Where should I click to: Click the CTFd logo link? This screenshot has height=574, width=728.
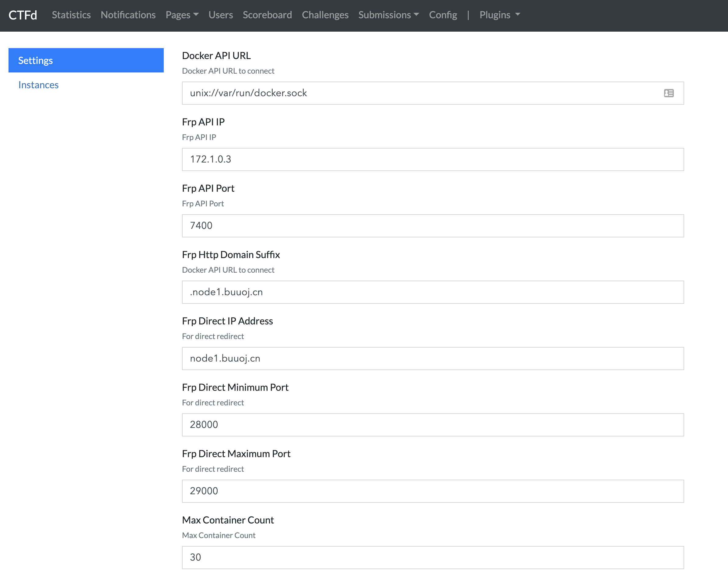(23, 15)
